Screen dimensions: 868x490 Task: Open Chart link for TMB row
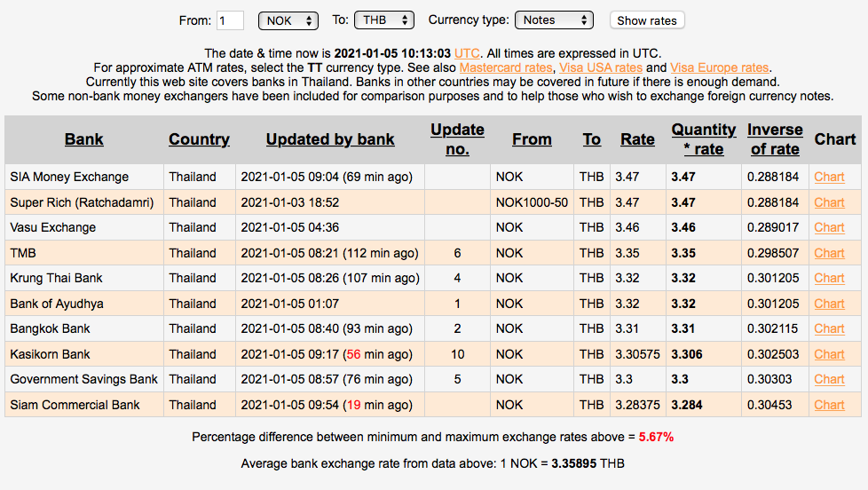point(829,253)
